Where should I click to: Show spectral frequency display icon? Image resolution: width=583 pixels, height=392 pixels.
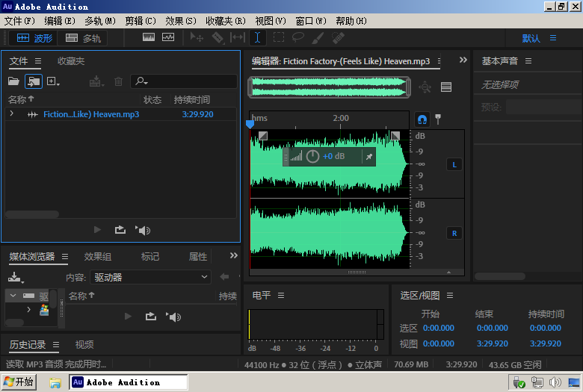(149, 37)
